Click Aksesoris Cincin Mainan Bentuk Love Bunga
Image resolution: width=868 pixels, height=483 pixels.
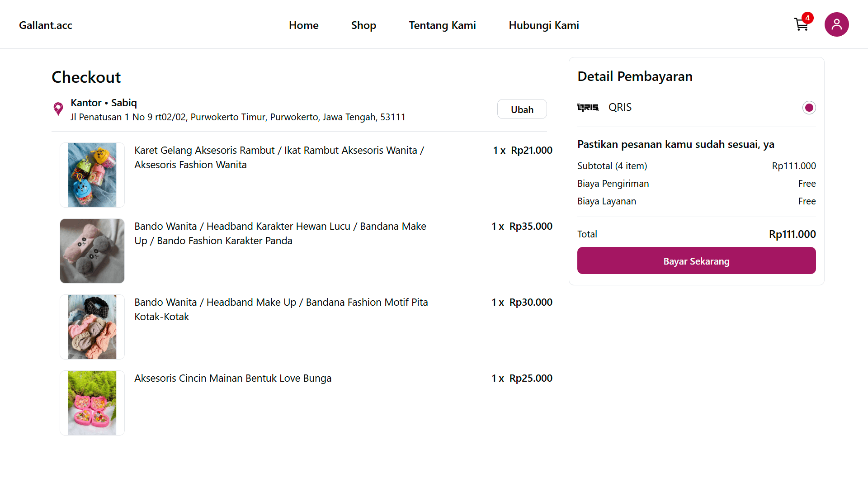point(233,378)
